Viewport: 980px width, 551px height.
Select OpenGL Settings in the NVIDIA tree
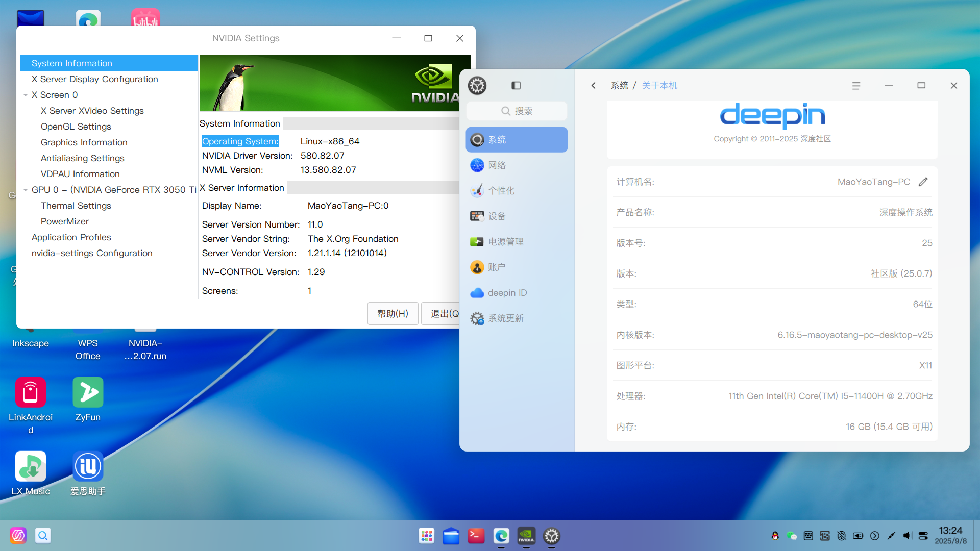[x=76, y=127]
